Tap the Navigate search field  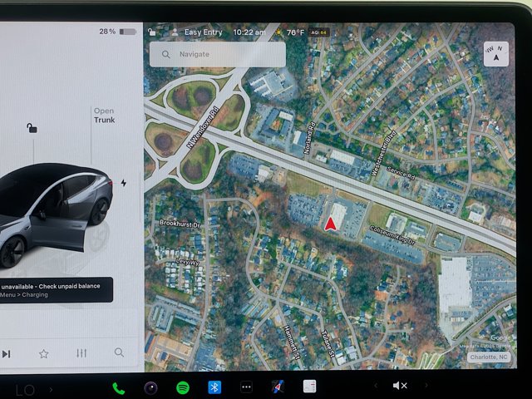point(218,54)
